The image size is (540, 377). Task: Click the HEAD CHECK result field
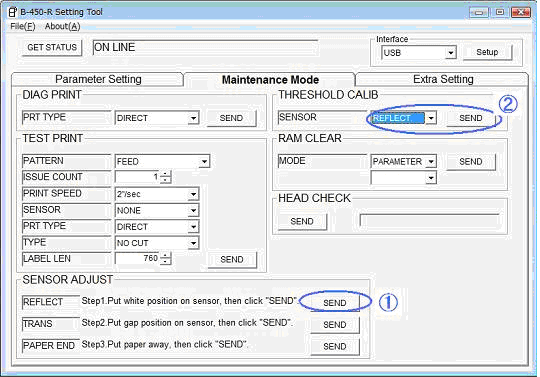(429, 221)
